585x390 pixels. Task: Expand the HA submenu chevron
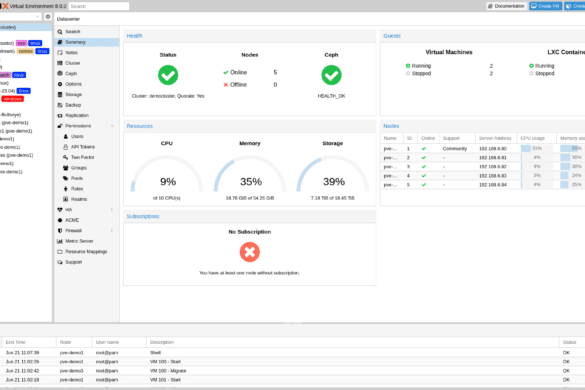coord(112,210)
